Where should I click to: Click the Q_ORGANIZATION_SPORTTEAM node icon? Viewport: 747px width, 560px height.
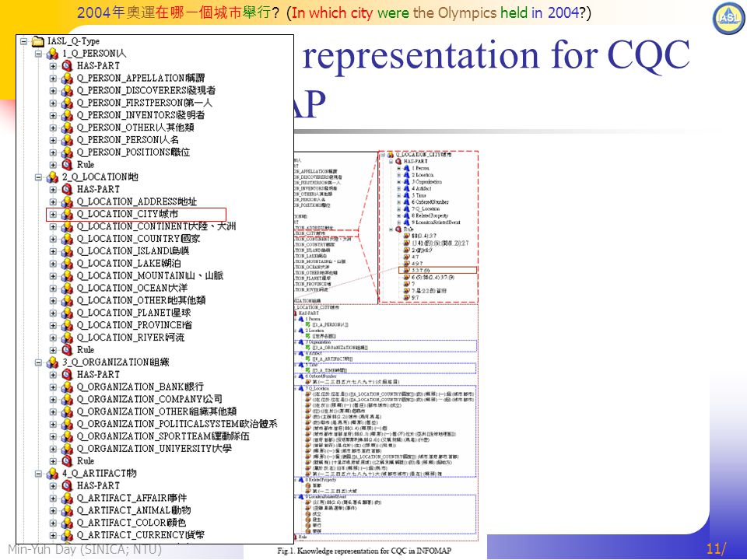(x=67, y=436)
